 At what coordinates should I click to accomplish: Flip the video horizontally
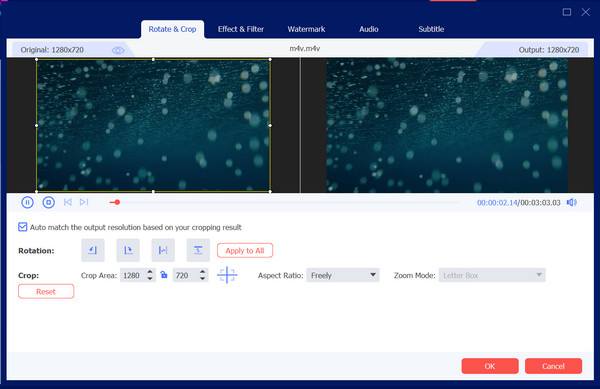click(x=163, y=250)
